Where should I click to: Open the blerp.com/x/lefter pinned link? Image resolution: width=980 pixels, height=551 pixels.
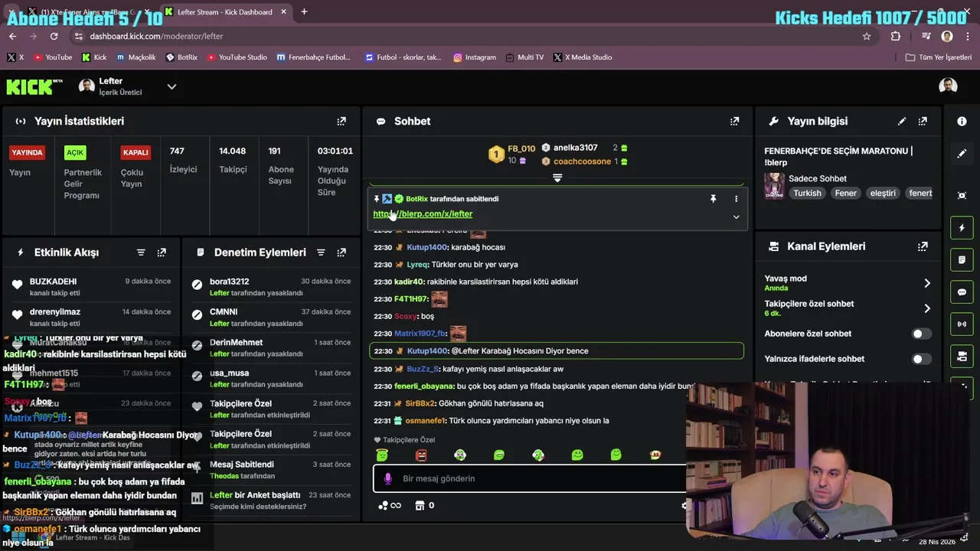(x=423, y=214)
